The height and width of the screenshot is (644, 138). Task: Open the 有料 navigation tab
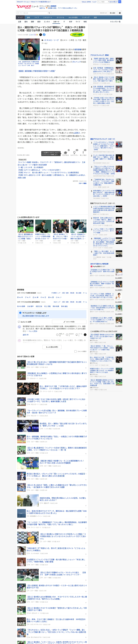(x=95, y=17)
